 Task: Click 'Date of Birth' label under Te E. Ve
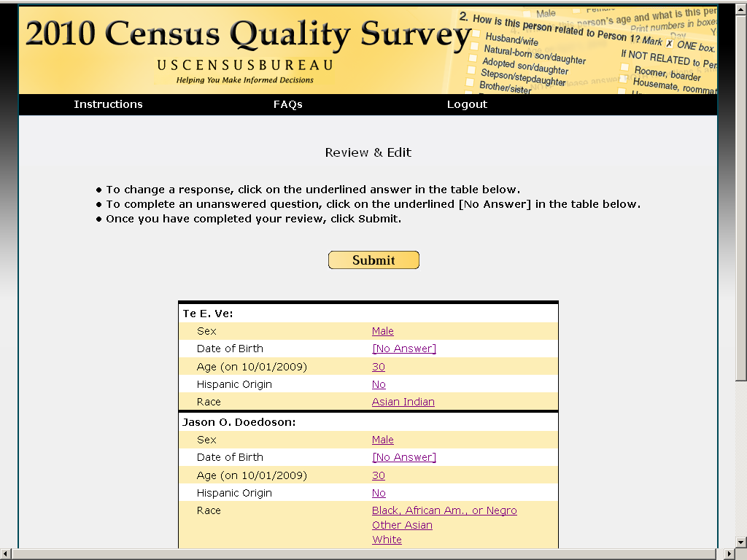pos(230,349)
